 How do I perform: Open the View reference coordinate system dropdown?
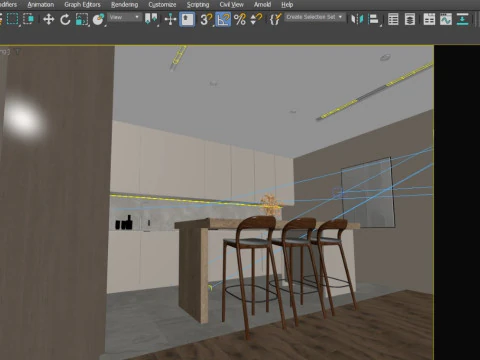click(x=124, y=17)
